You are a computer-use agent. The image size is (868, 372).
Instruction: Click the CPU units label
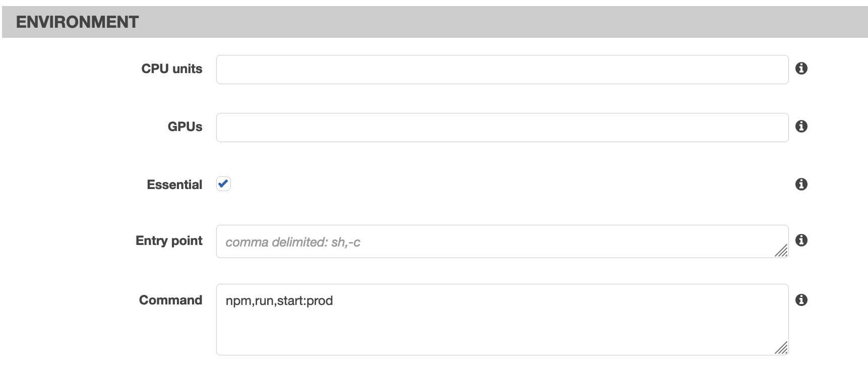172,69
